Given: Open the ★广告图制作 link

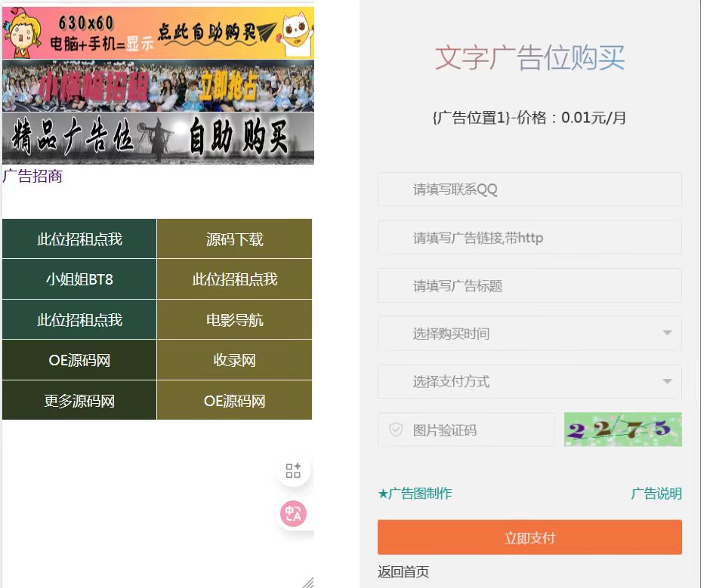Looking at the screenshot, I should pos(415,493).
